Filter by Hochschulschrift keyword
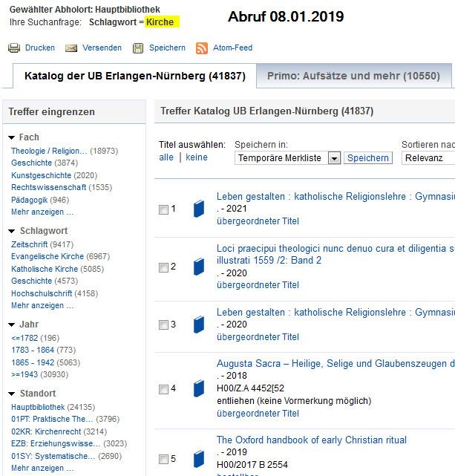The image size is (455, 476). click(42, 293)
